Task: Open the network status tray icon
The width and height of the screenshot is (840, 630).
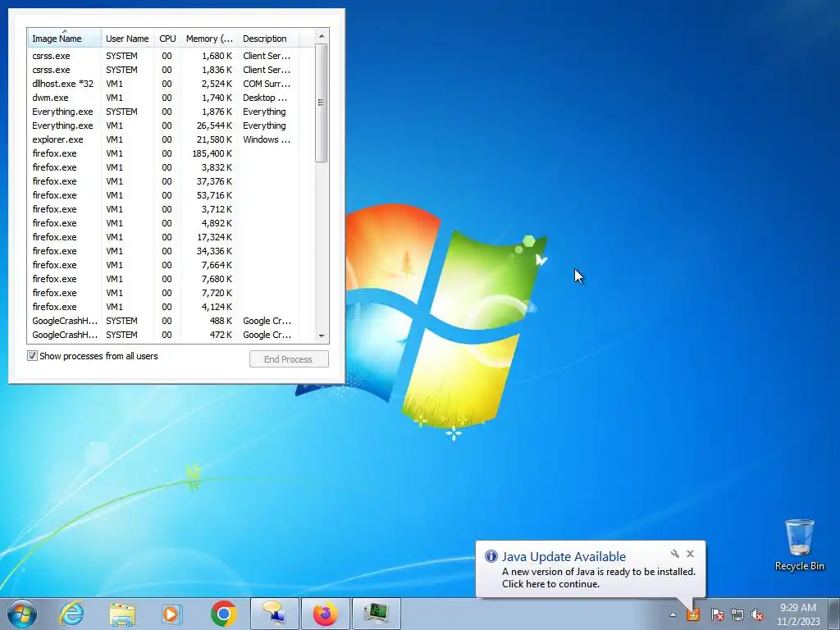Action: point(737,614)
